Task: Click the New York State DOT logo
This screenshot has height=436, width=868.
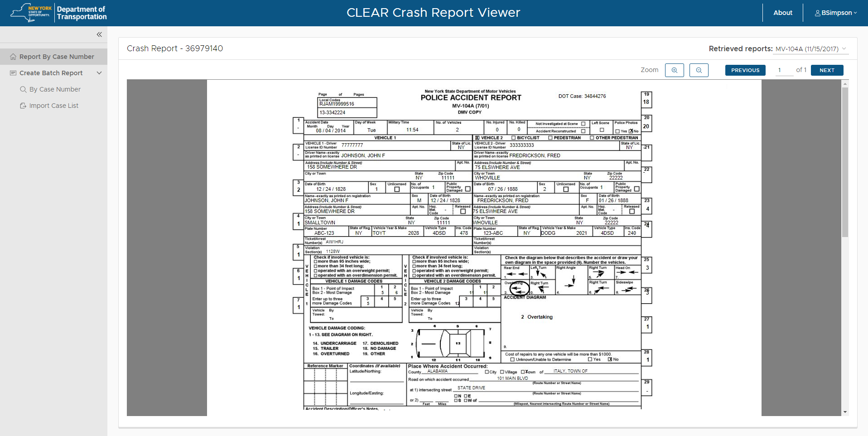Action: 58,13
